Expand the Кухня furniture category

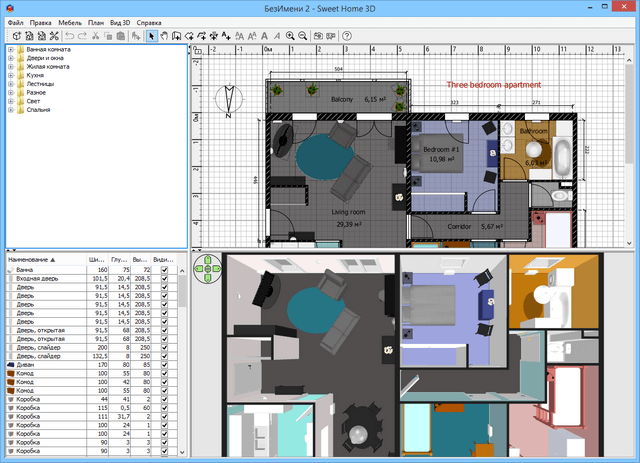pyautogui.click(x=9, y=76)
